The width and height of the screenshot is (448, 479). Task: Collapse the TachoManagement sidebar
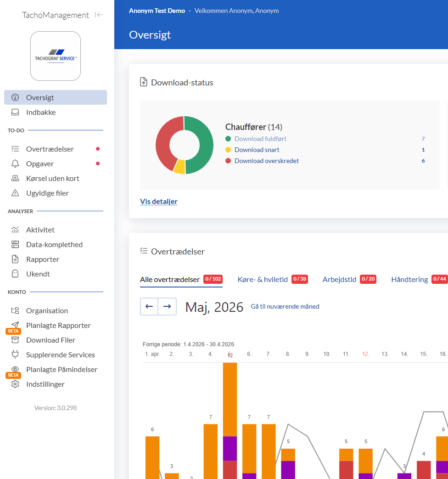pyautogui.click(x=98, y=15)
